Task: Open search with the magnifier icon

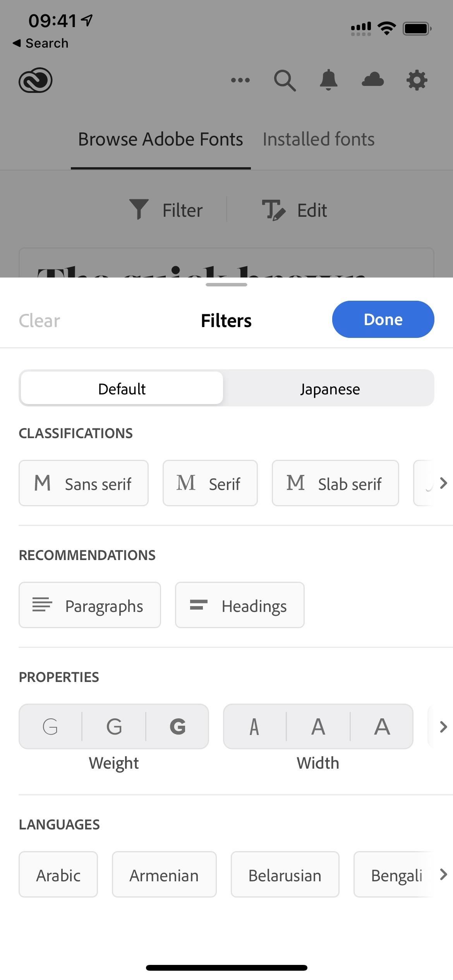Action: 285,81
